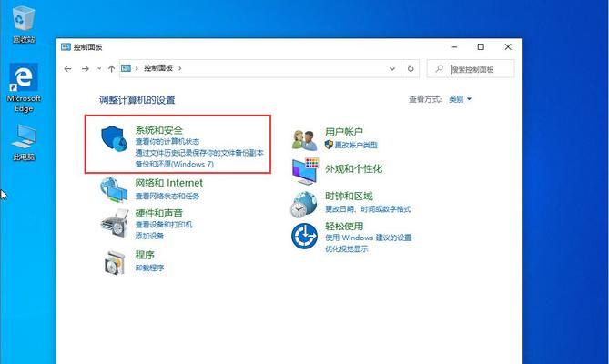Open 备份和还原(Windows 7) link
Screen dimensions: 609x364
175,164
